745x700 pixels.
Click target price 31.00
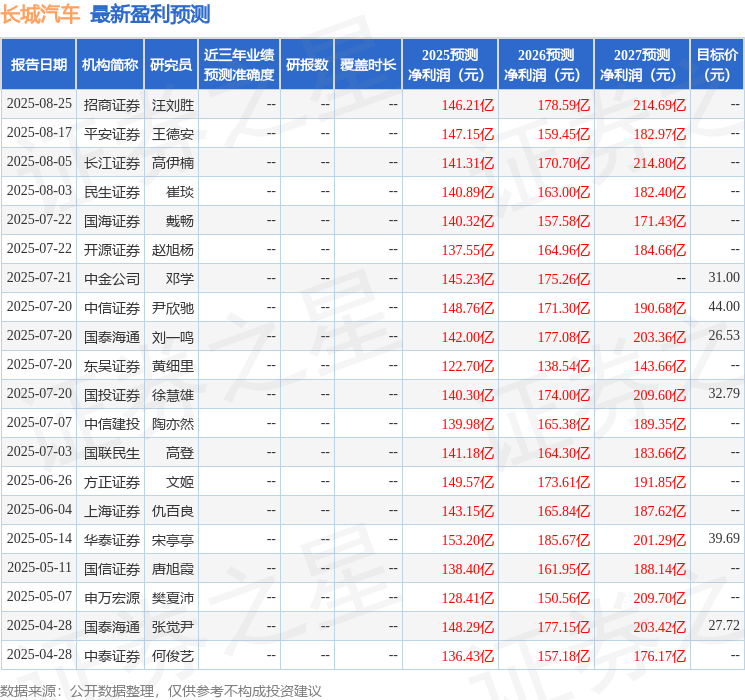tap(724, 278)
